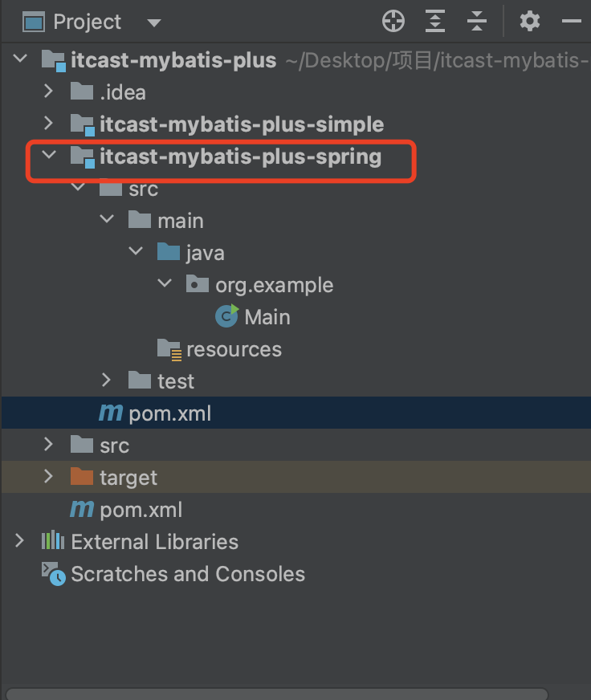
Task: Expand the .idea folder
Action: [49, 92]
